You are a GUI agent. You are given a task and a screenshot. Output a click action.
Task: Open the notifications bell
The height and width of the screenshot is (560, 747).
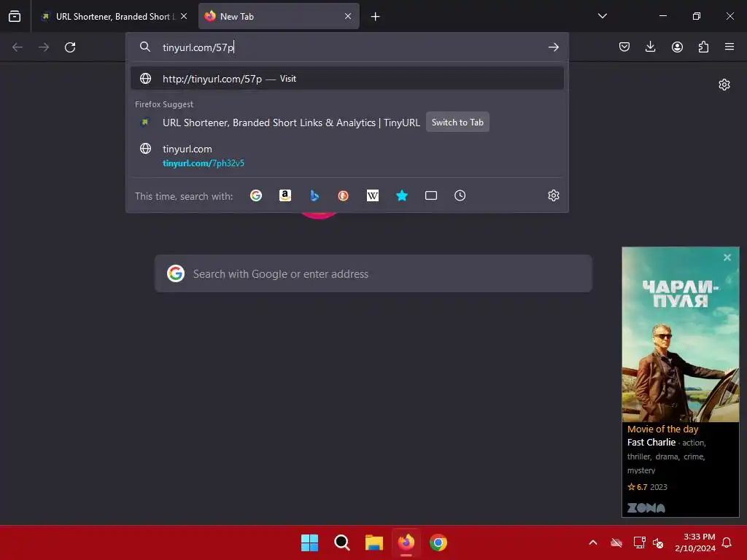tap(727, 542)
